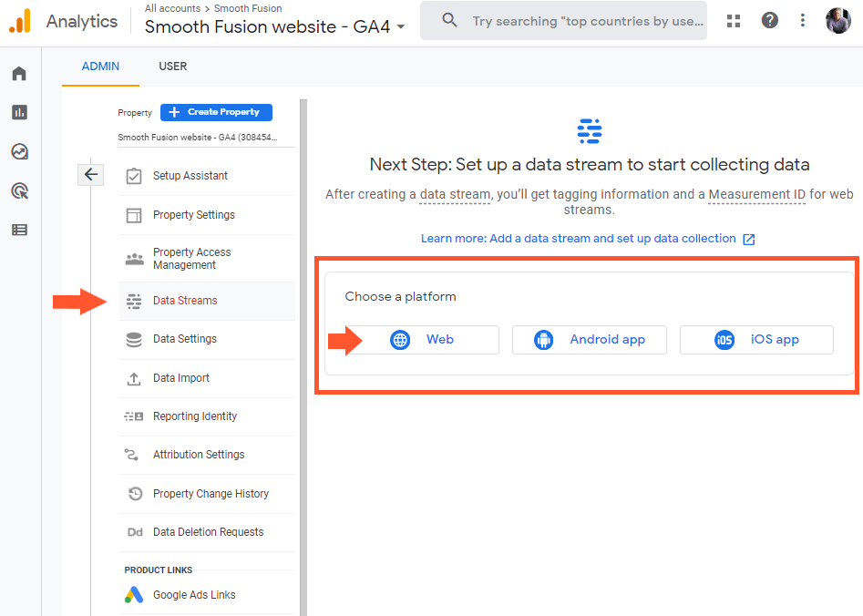Image resolution: width=863 pixels, height=616 pixels.
Task: Switch to the ADMIN tab
Action: pos(100,66)
